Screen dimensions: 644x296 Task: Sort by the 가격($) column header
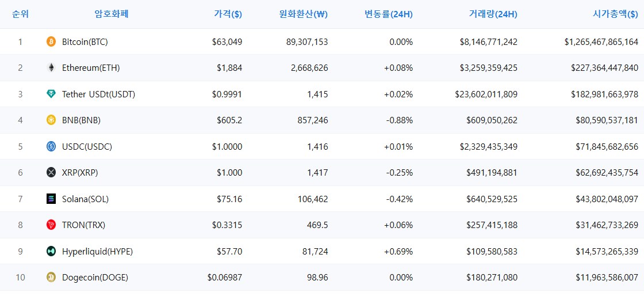228,14
